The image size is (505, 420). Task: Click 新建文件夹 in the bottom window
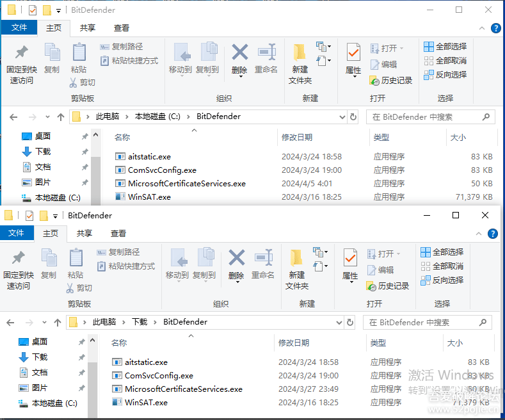297,270
